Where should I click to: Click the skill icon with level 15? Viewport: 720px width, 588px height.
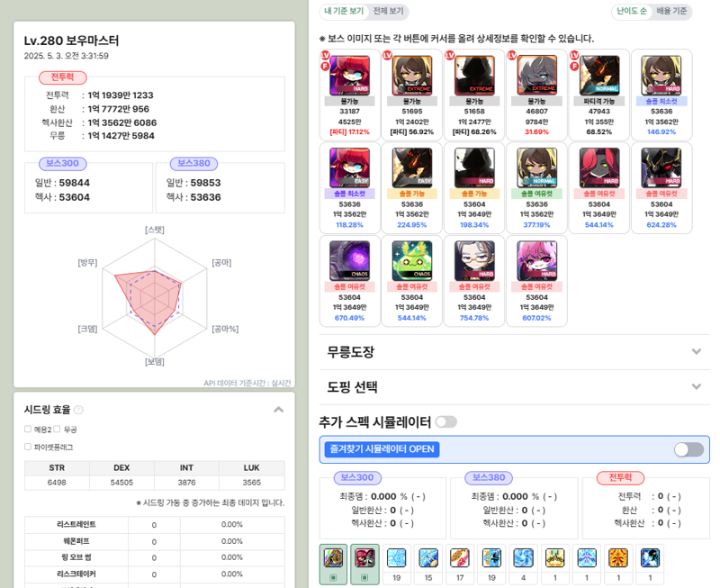pyautogui.click(x=428, y=557)
